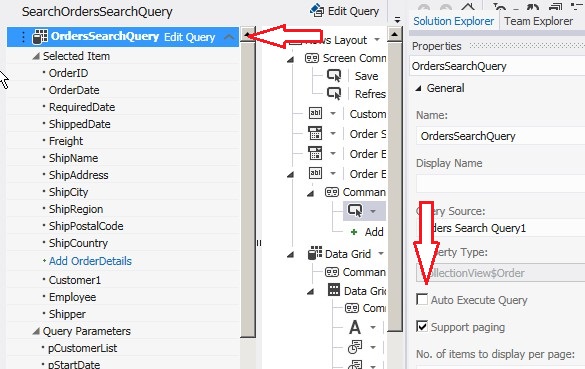Select the pCustomerList parameter
The height and width of the screenshot is (369, 585).
(82, 348)
